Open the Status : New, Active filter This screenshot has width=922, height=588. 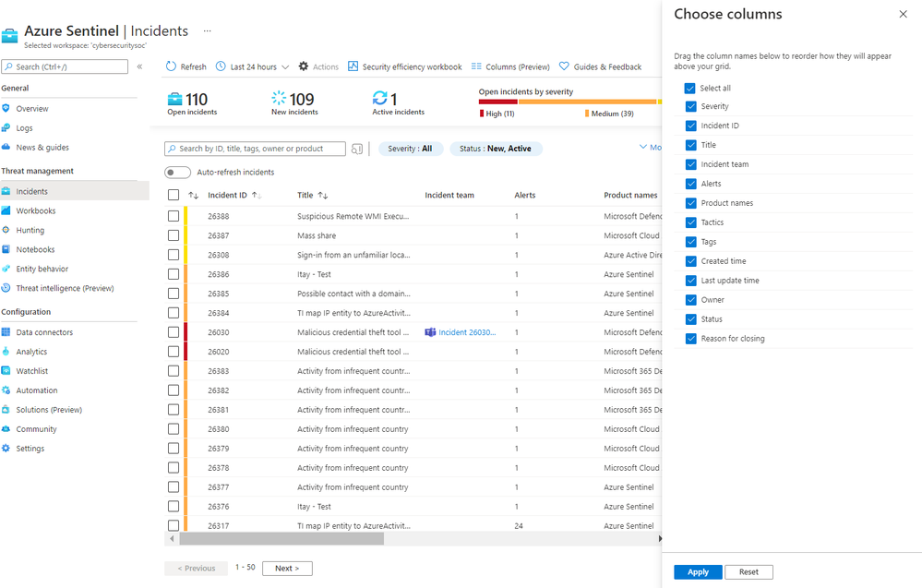click(495, 149)
